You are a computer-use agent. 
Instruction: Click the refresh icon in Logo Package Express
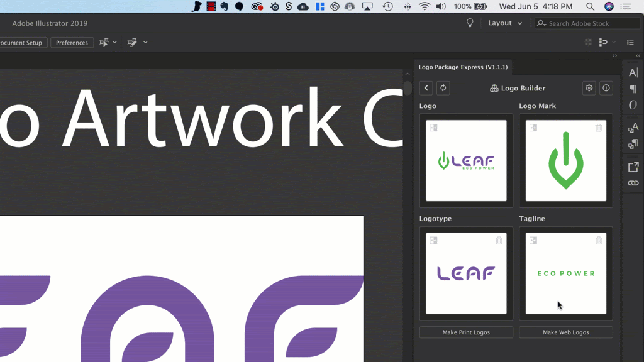(443, 88)
